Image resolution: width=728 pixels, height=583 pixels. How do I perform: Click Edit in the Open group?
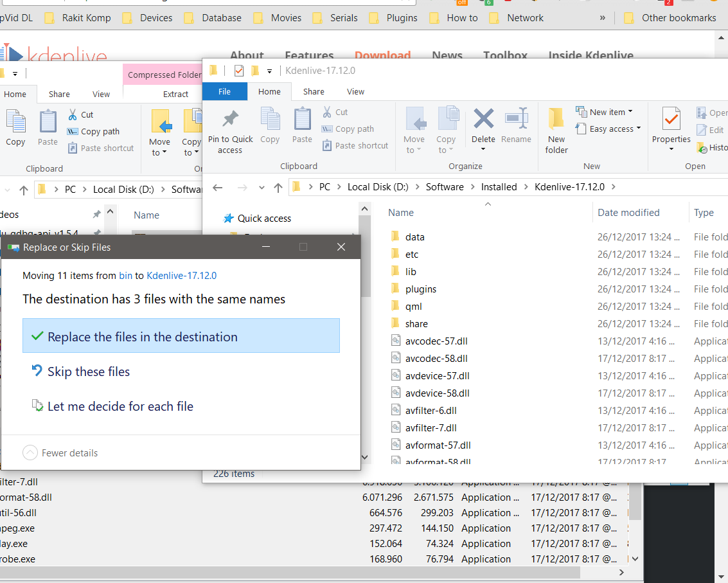(711, 130)
